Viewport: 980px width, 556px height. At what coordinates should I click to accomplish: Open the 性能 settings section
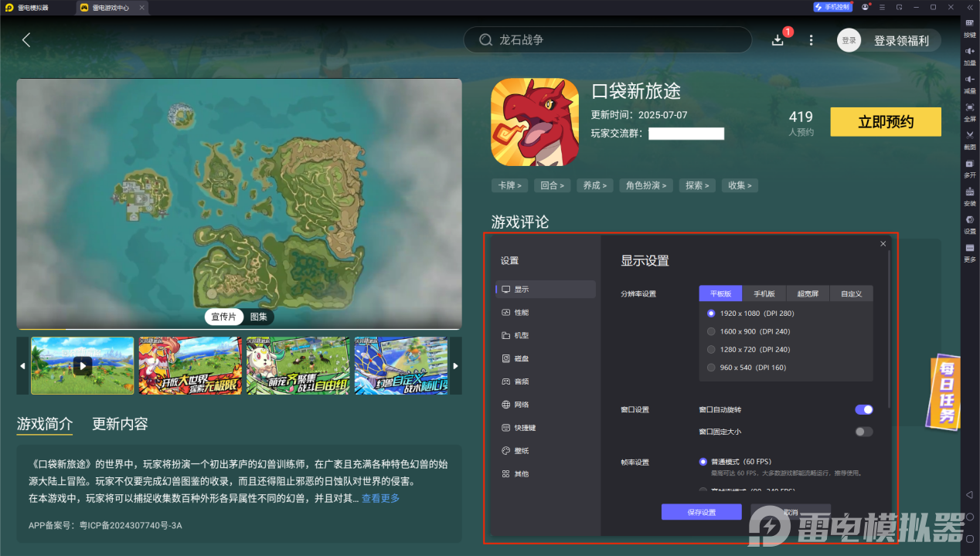[522, 313]
